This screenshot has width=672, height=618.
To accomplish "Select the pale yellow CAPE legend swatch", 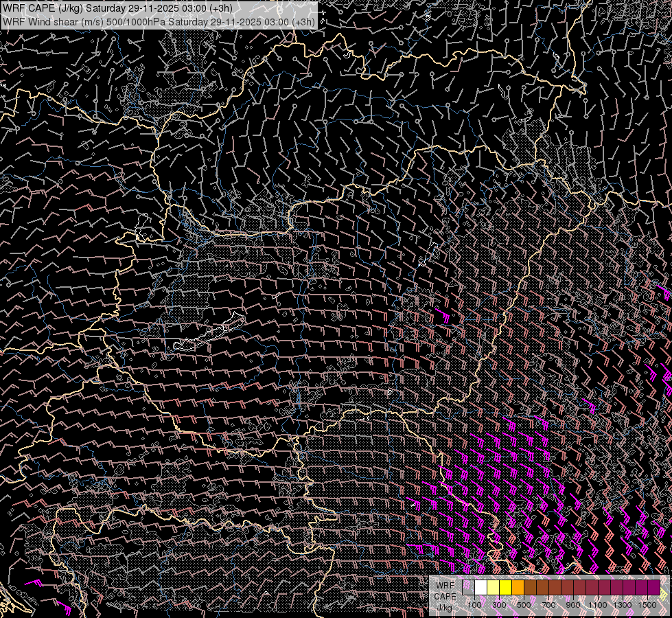I will pyautogui.click(x=494, y=588).
